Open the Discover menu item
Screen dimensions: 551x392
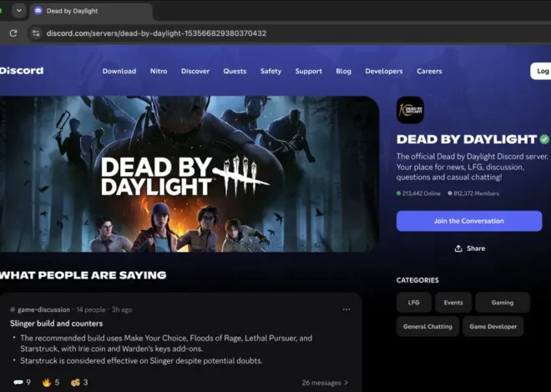point(195,71)
